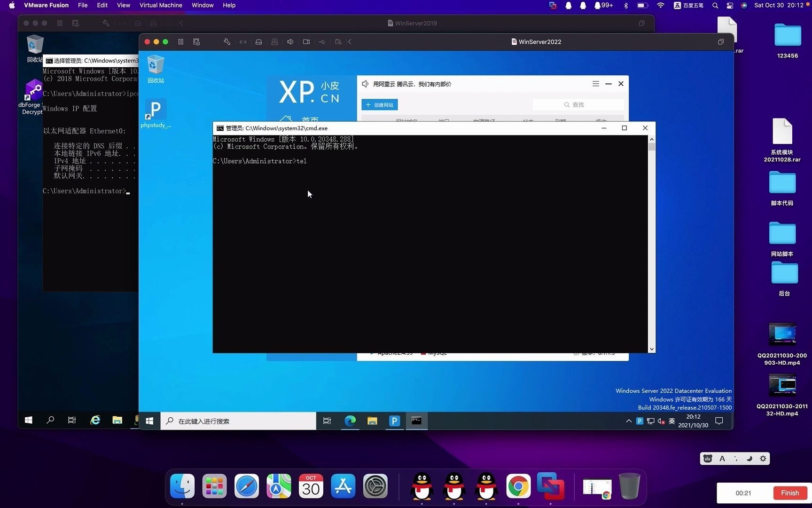Click Create Website button in phpstudy
812x508 pixels.
[x=380, y=105]
